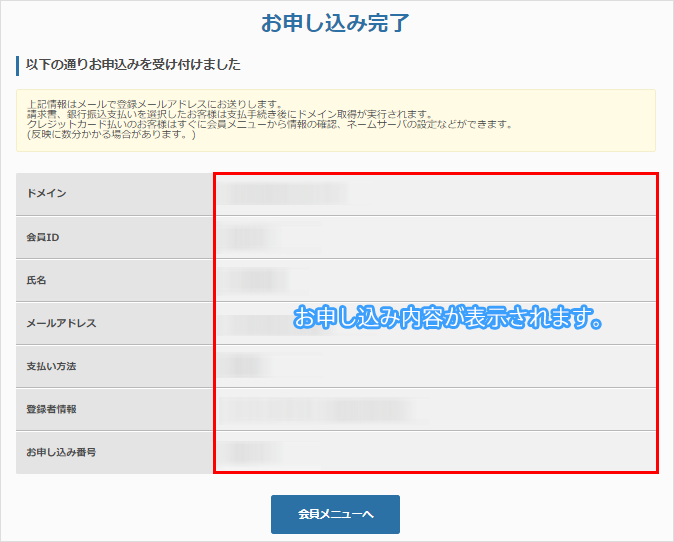Click the 会員メニューへ button
This screenshot has width=674, height=542.
coord(335,514)
